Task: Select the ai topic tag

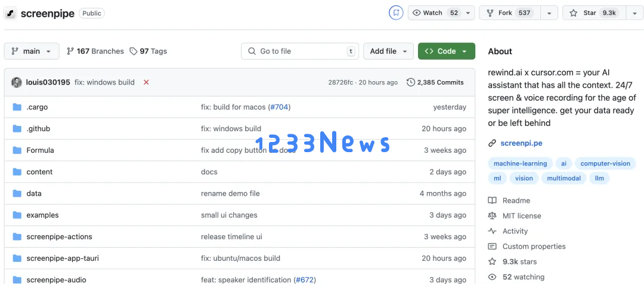Action: 564,163
